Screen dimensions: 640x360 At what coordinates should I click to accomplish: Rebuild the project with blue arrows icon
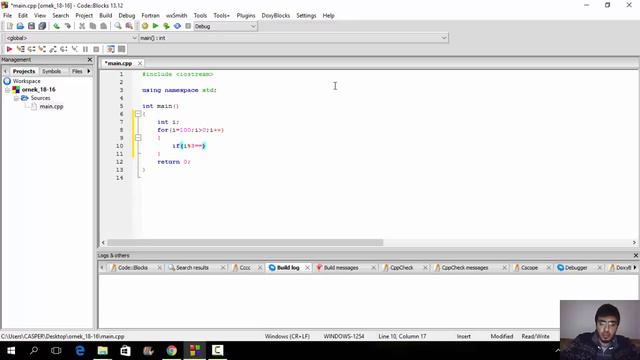[x=177, y=26]
